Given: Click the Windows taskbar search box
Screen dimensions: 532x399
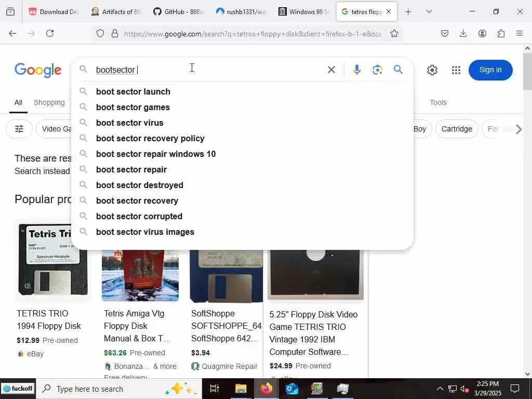Looking at the screenshot, I should pyautogui.click(x=119, y=389).
